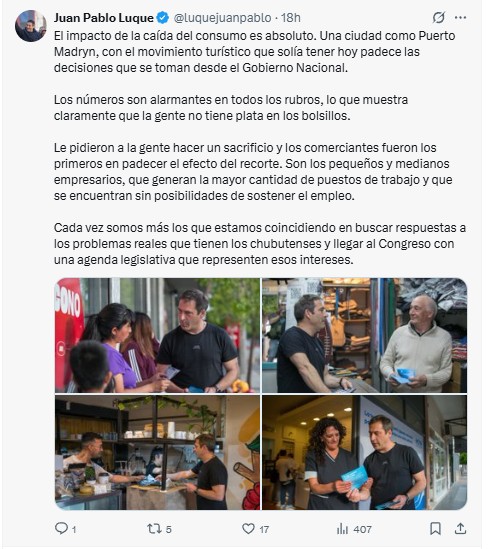Open photo of the café counter
The width and height of the screenshot is (492, 549).
point(158,452)
